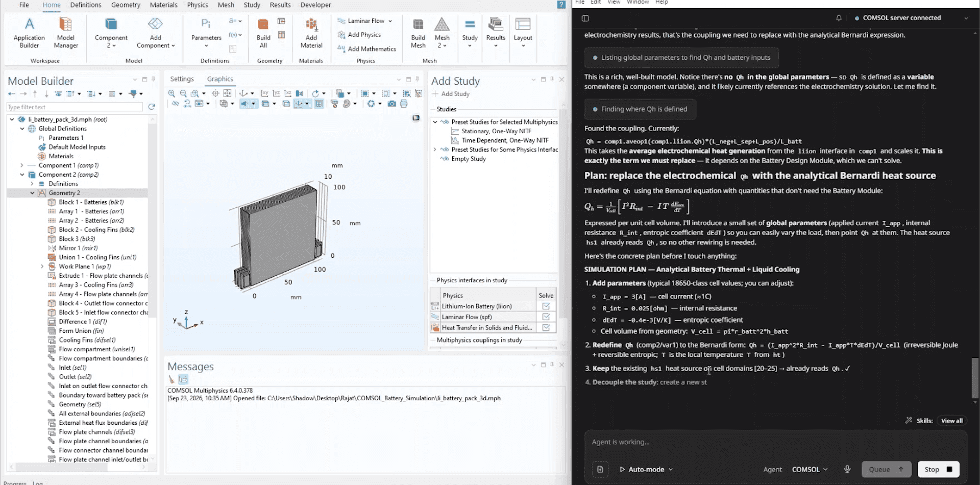Stop the working agent
Image resolution: width=980 pixels, height=485 pixels.
(x=938, y=469)
